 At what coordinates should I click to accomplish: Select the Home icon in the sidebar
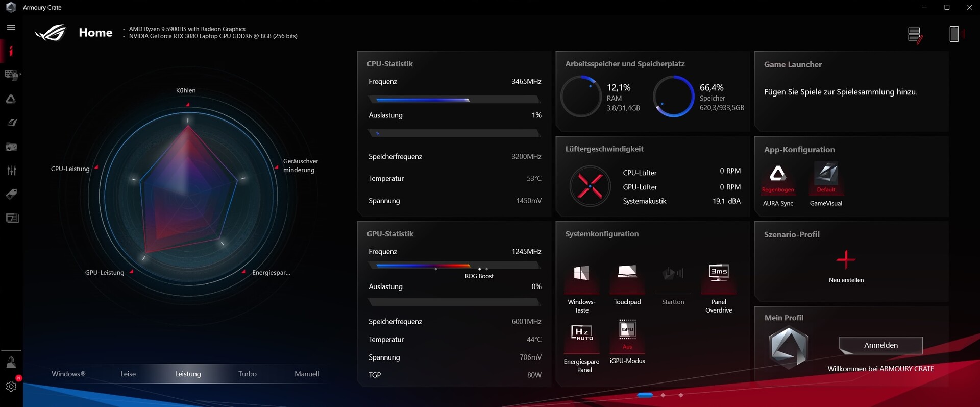pyautogui.click(x=11, y=51)
